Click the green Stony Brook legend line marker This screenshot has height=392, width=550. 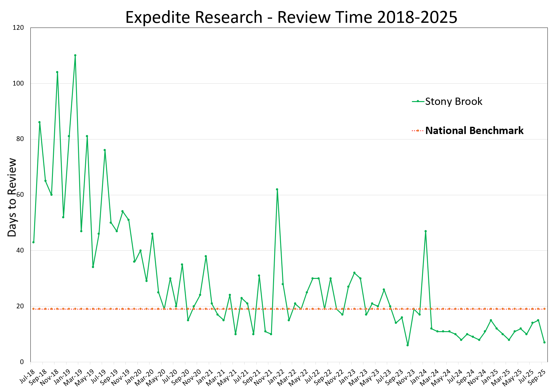(418, 101)
